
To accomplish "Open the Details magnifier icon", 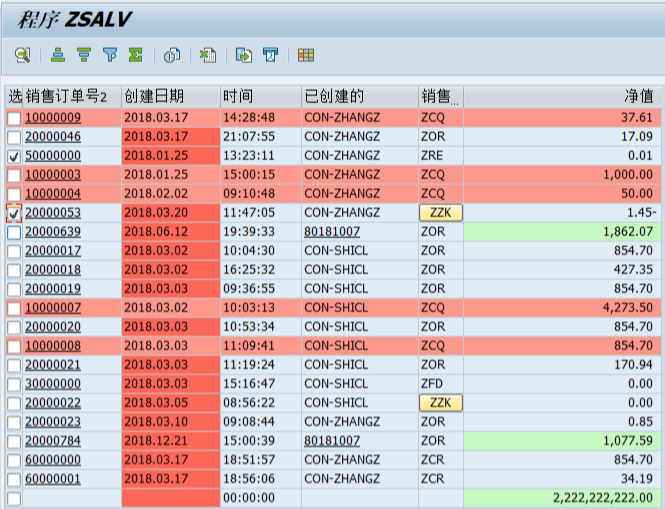I will (22, 55).
